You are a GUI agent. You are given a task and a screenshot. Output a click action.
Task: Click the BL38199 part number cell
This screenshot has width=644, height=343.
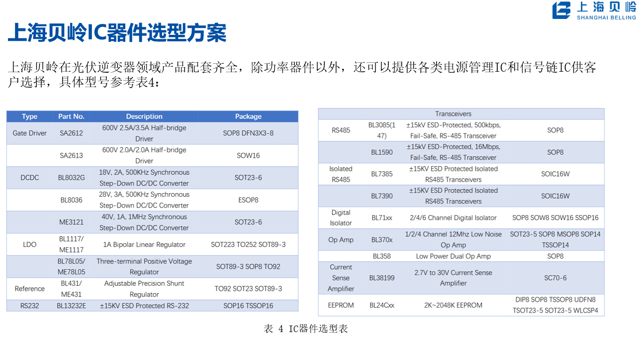click(x=381, y=278)
